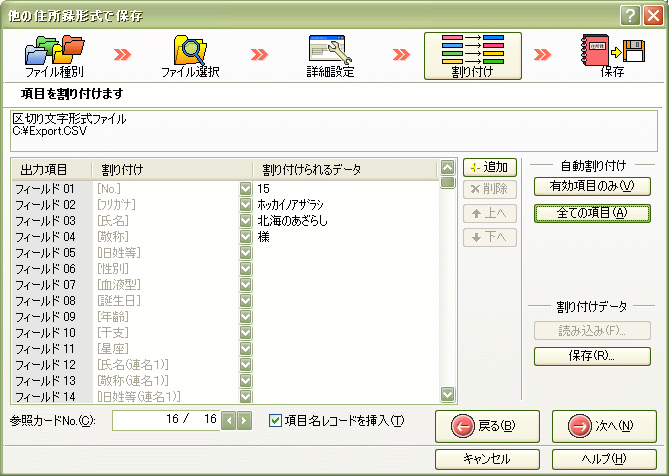Open the help question mark in title bar
The height and width of the screenshot is (476, 669).
630,16
